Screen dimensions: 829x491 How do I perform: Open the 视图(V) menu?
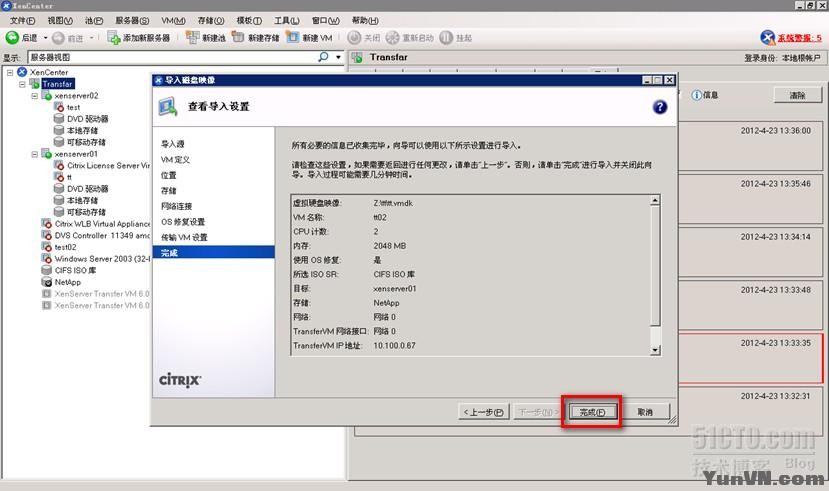60,21
